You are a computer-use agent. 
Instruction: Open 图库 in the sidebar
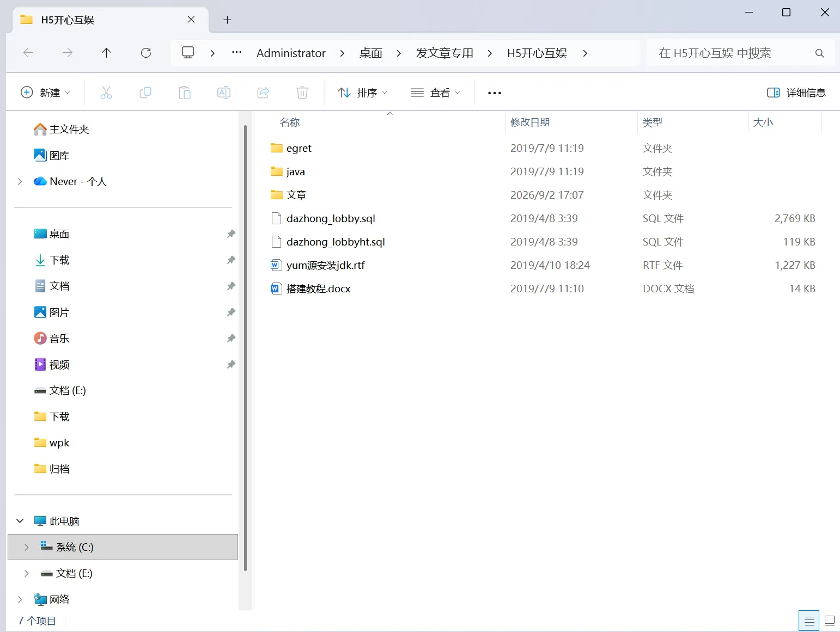[51, 155]
